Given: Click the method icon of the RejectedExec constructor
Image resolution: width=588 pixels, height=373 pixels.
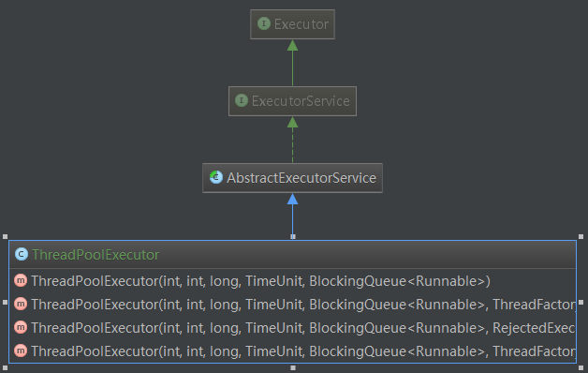Looking at the screenshot, I should point(21,328).
